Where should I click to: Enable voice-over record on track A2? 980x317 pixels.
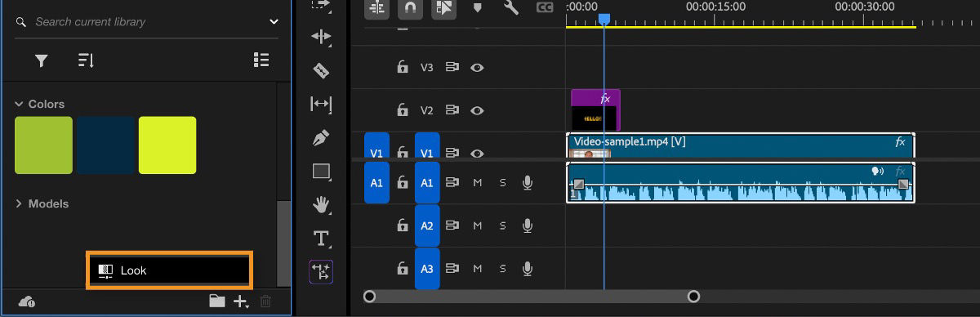[x=528, y=225]
